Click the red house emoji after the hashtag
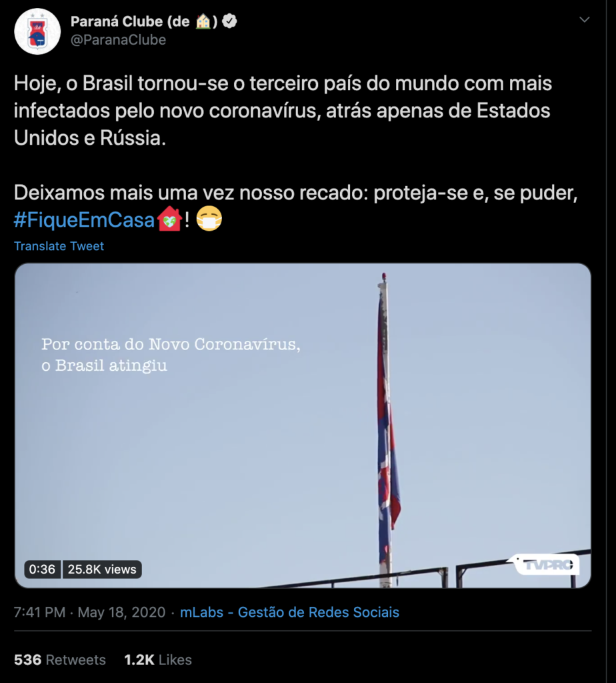 tap(170, 219)
